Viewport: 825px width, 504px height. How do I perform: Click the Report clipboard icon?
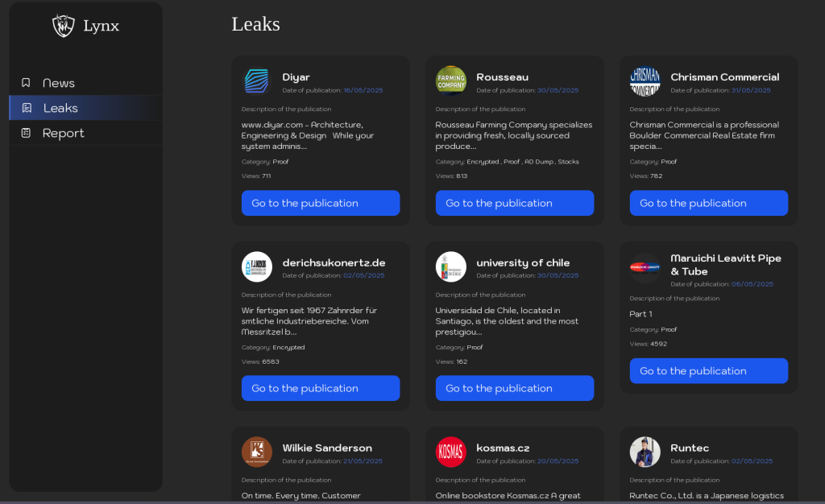coord(26,133)
